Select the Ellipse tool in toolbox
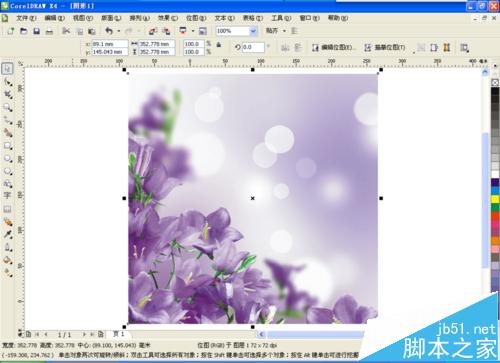 [7, 159]
